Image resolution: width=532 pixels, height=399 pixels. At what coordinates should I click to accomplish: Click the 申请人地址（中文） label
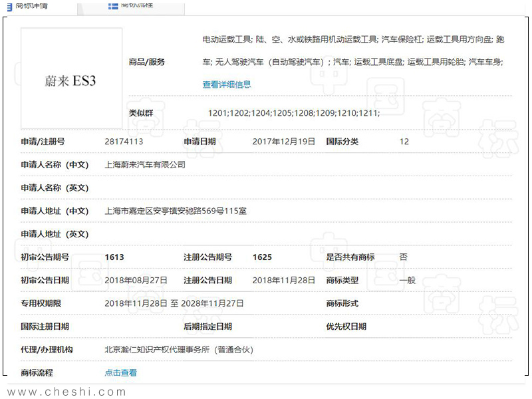[x=55, y=211]
